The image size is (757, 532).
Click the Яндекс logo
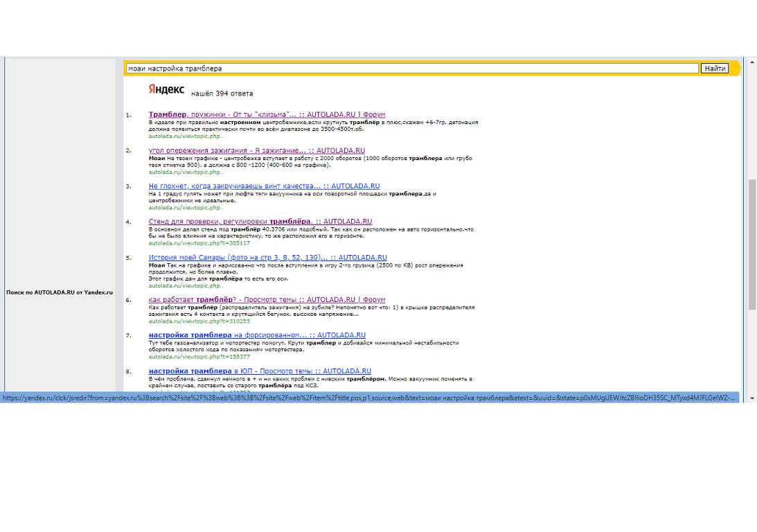pos(166,89)
